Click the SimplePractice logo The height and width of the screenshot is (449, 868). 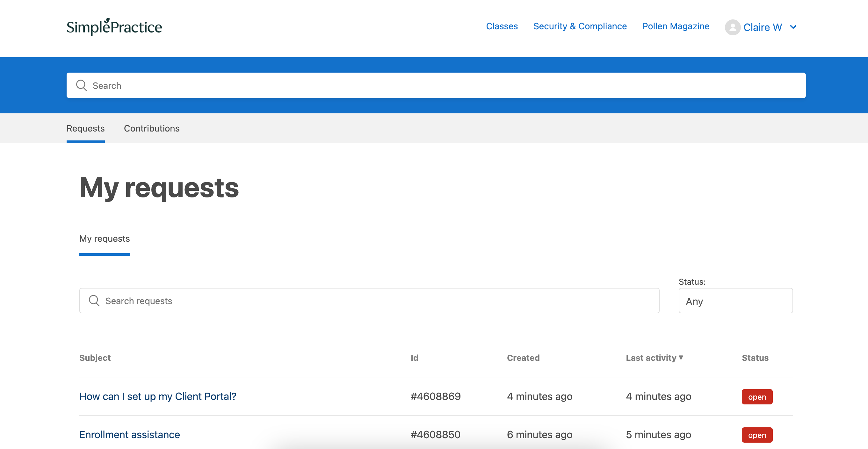114,27
